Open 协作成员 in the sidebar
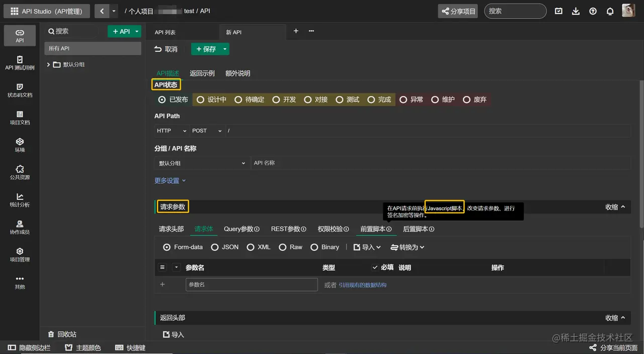The width and height of the screenshot is (644, 354). (20, 228)
